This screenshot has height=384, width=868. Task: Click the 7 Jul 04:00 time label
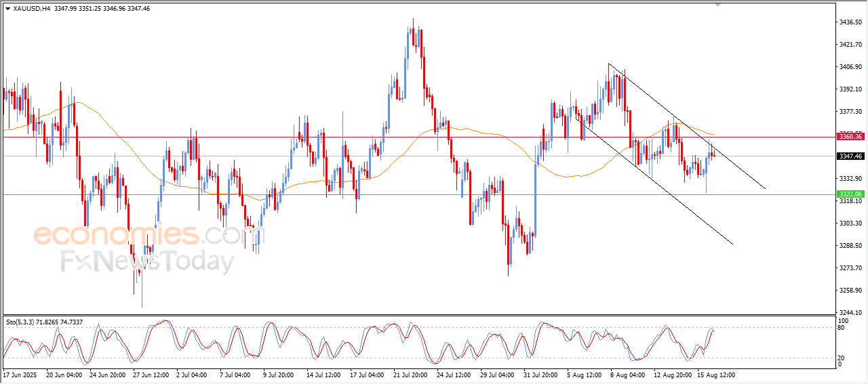click(x=236, y=375)
